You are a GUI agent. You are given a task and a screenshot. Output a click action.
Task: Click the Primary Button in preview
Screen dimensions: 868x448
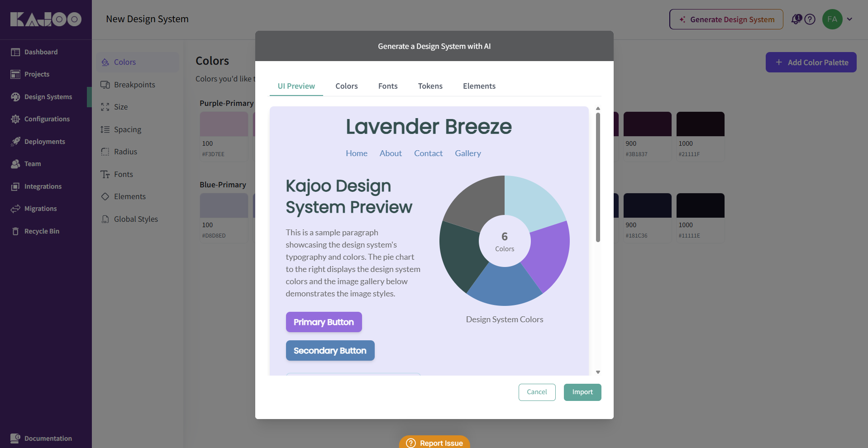tap(324, 322)
